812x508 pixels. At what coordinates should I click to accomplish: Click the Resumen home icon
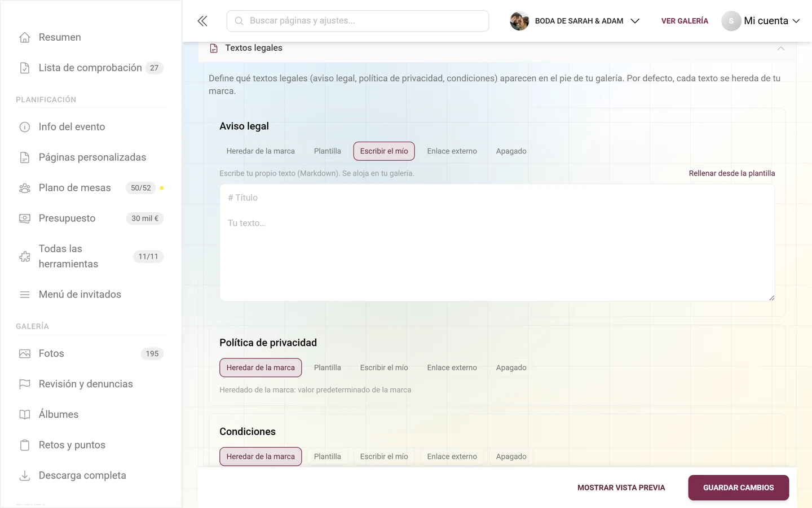pyautogui.click(x=25, y=37)
